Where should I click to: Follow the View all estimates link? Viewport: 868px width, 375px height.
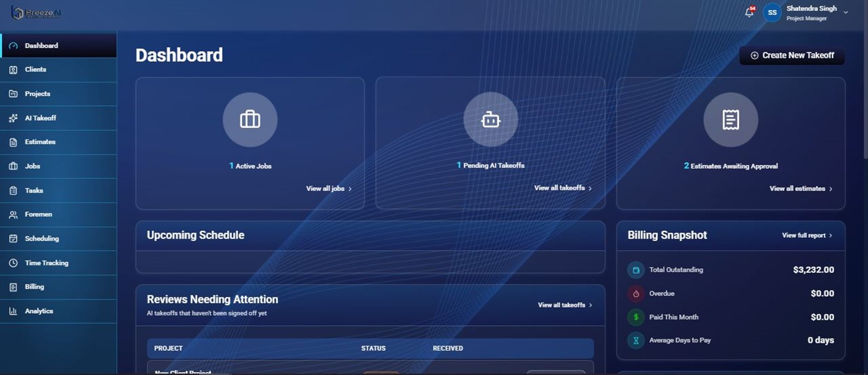tap(801, 189)
